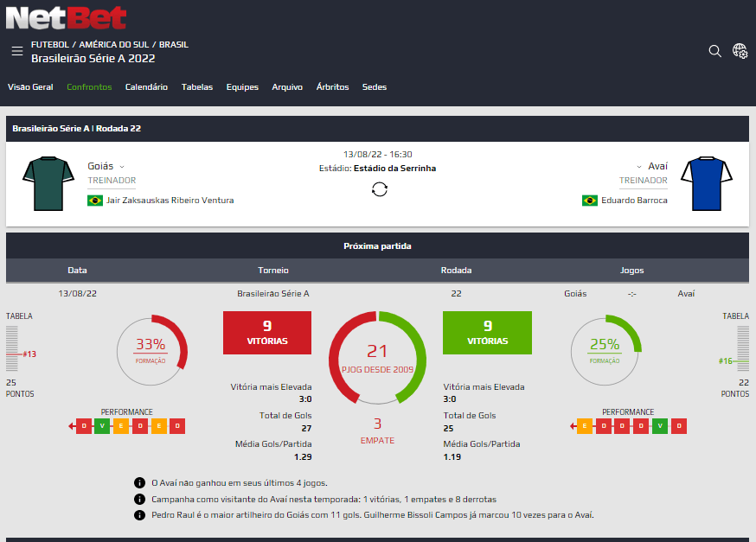Click the red 9 Vitórias box
756x542 pixels.
(x=267, y=333)
